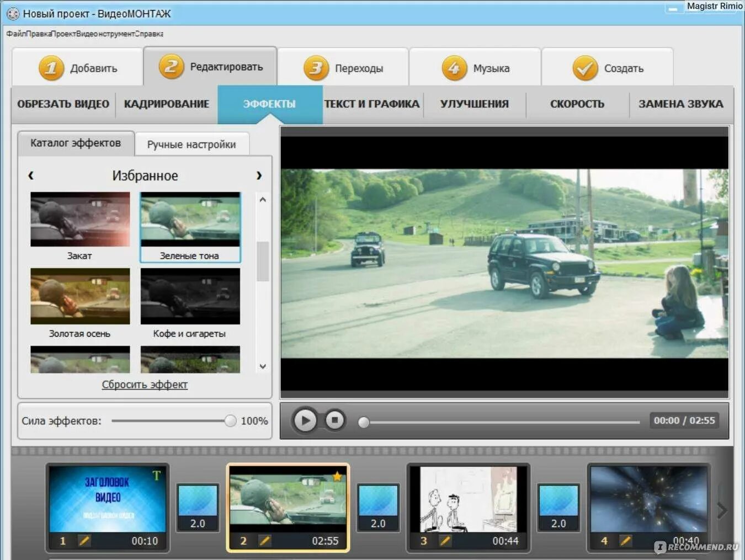Click the Избранное category heading
The height and width of the screenshot is (560, 745).
tap(145, 175)
